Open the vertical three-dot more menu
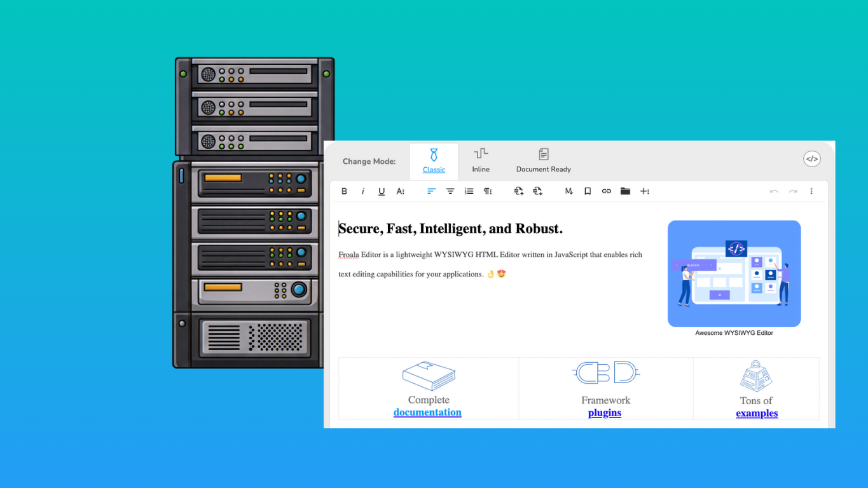 (x=811, y=191)
